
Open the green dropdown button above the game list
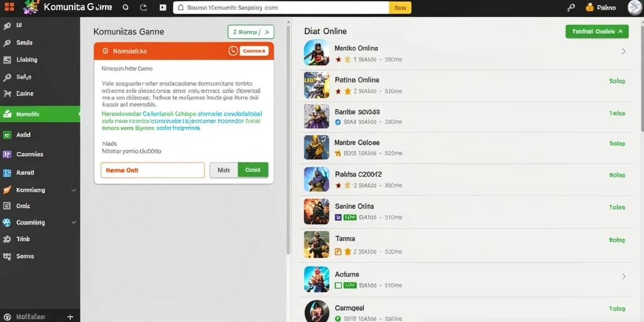pyautogui.click(x=597, y=31)
